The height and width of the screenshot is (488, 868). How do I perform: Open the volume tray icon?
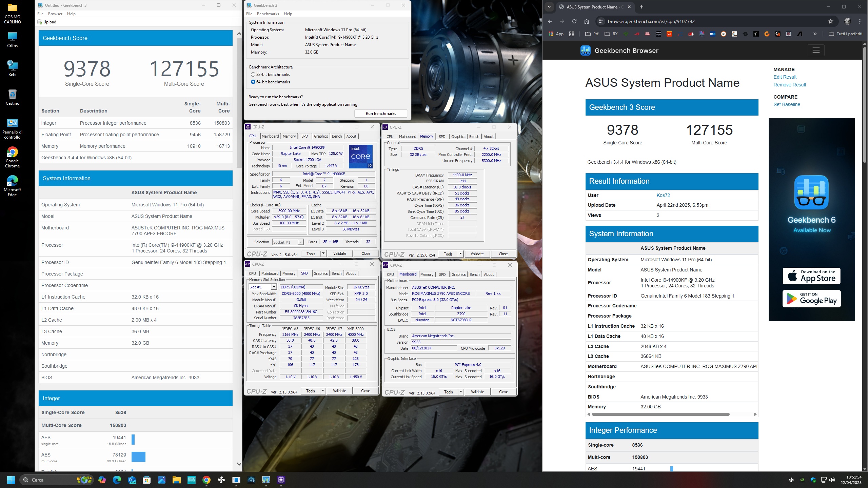832,480
